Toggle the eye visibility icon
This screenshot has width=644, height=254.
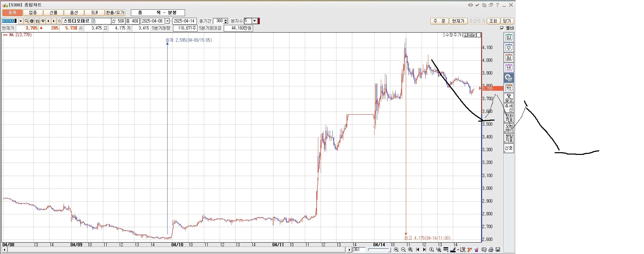click(43, 21)
